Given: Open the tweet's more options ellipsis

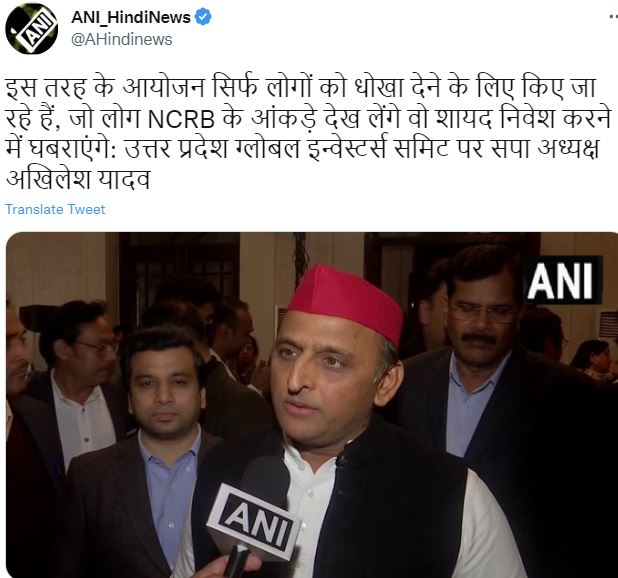Looking at the screenshot, I should (613, 17).
